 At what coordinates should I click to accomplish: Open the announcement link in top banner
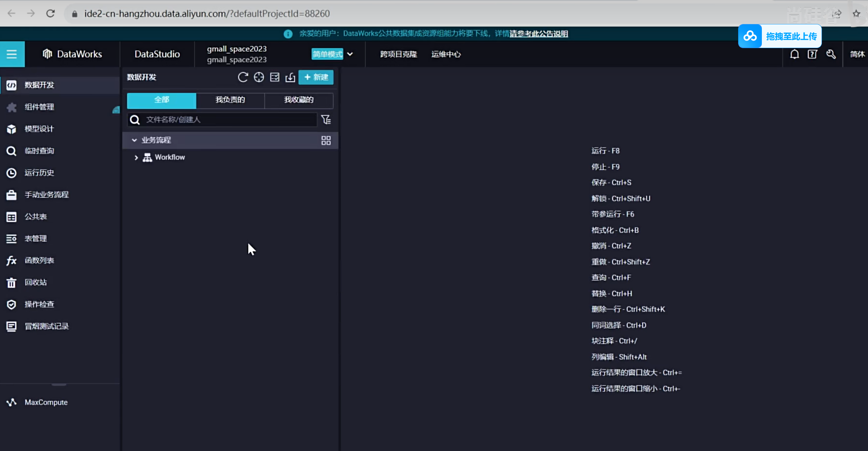coord(539,34)
